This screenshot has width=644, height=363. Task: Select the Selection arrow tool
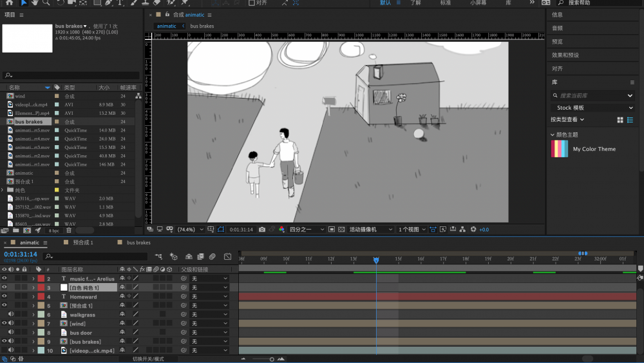tap(23, 2)
